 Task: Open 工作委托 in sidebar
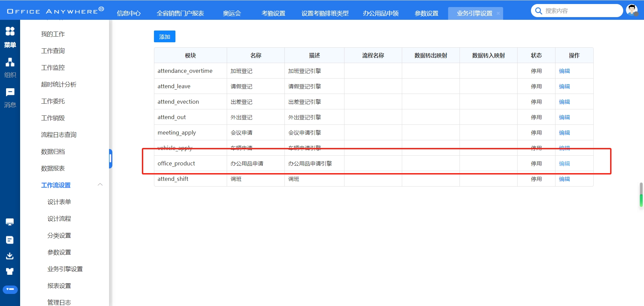(x=53, y=101)
